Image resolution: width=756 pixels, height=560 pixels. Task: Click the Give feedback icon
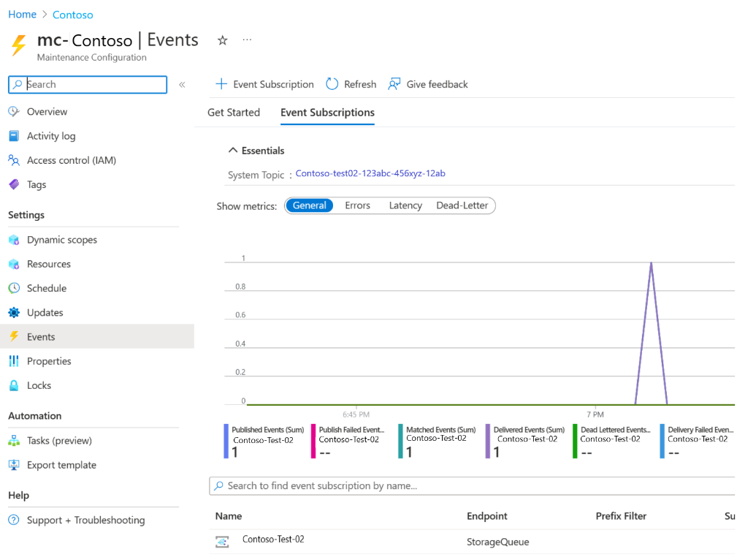tap(394, 84)
